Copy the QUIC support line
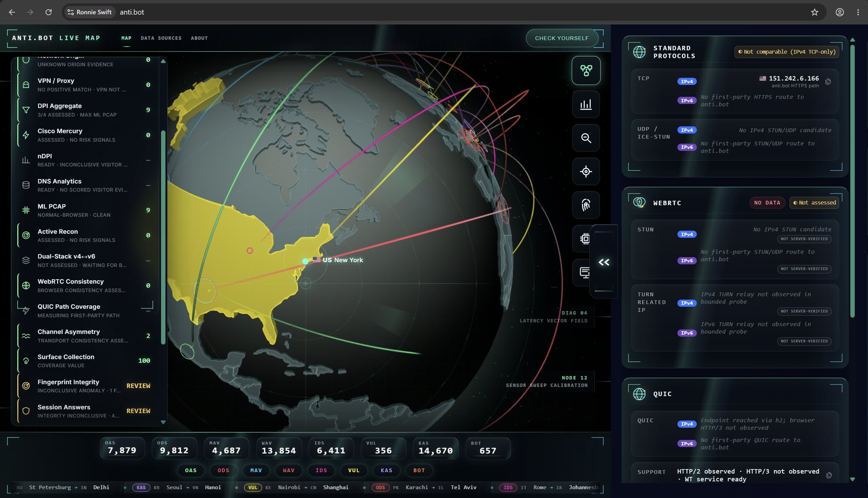The height and width of the screenshot is (498, 868). pyautogui.click(x=829, y=475)
